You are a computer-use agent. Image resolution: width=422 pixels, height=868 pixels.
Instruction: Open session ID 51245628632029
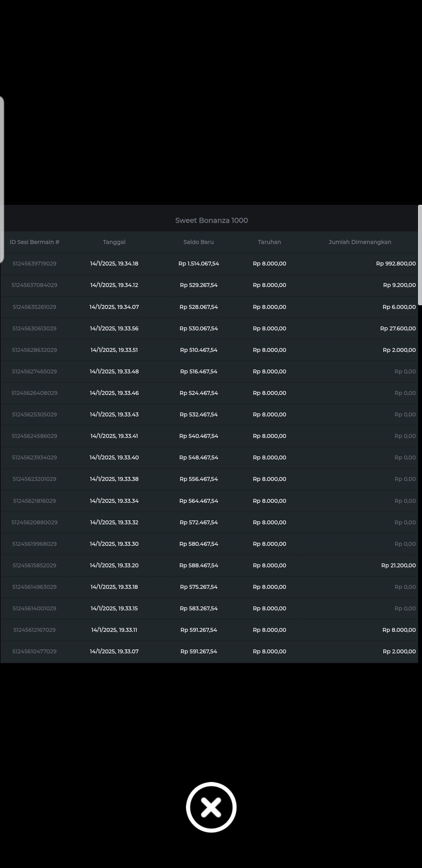tap(34, 350)
